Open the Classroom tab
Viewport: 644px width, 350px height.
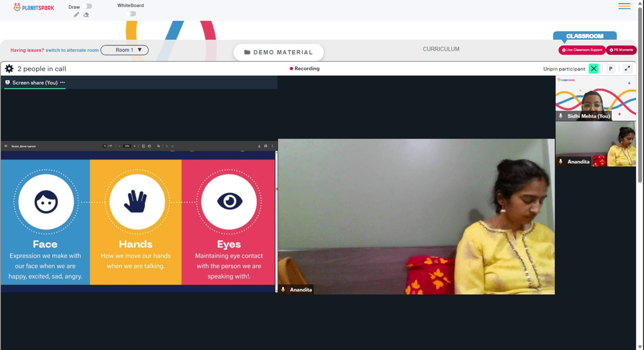point(585,36)
